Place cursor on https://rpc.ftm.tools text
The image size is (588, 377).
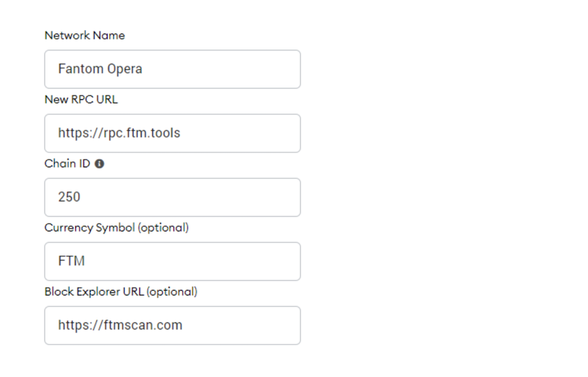(119, 133)
